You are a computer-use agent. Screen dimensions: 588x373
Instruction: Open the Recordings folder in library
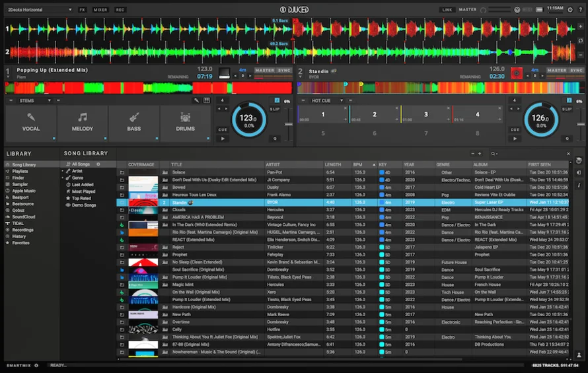(x=22, y=230)
